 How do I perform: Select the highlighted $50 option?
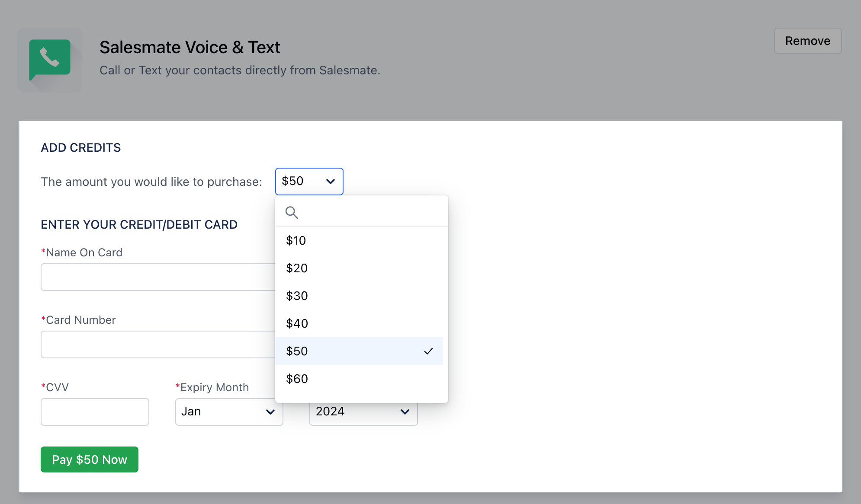tap(297, 351)
